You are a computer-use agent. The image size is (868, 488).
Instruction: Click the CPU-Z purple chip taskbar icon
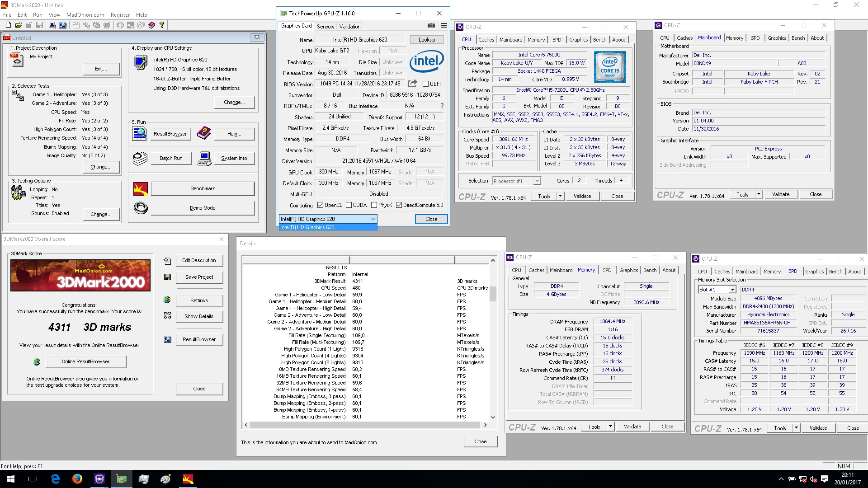click(99, 479)
